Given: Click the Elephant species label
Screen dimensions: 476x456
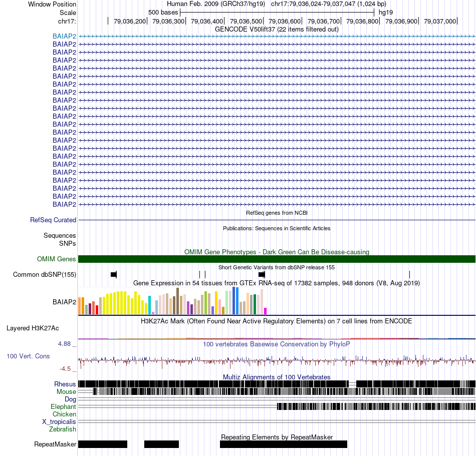Looking at the screenshot, I should click(x=63, y=406).
